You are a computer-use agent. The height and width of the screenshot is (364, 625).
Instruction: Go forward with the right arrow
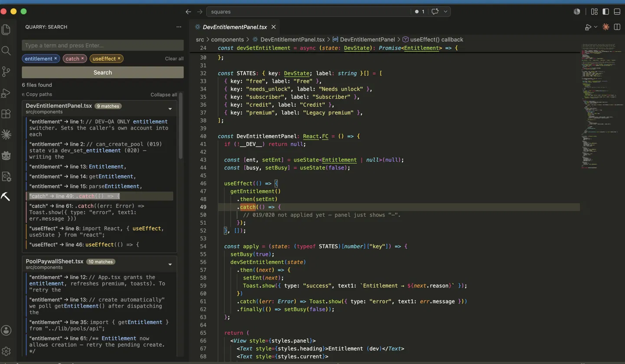click(x=200, y=12)
